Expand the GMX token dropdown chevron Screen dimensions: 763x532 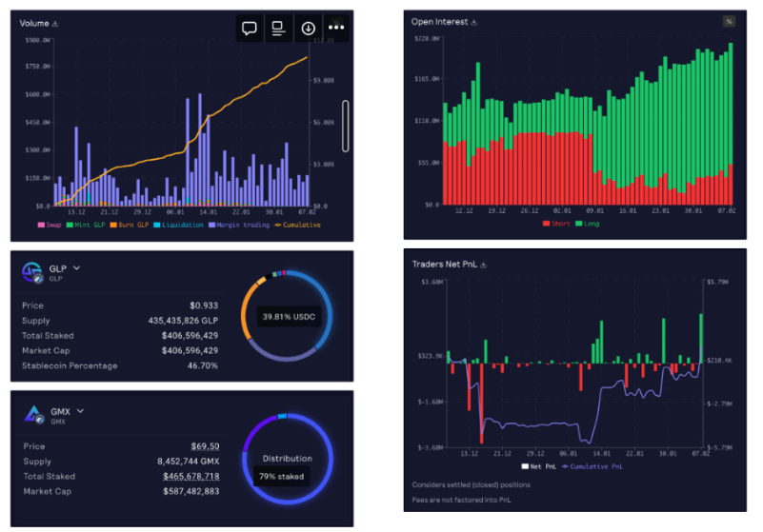tap(80, 411)
